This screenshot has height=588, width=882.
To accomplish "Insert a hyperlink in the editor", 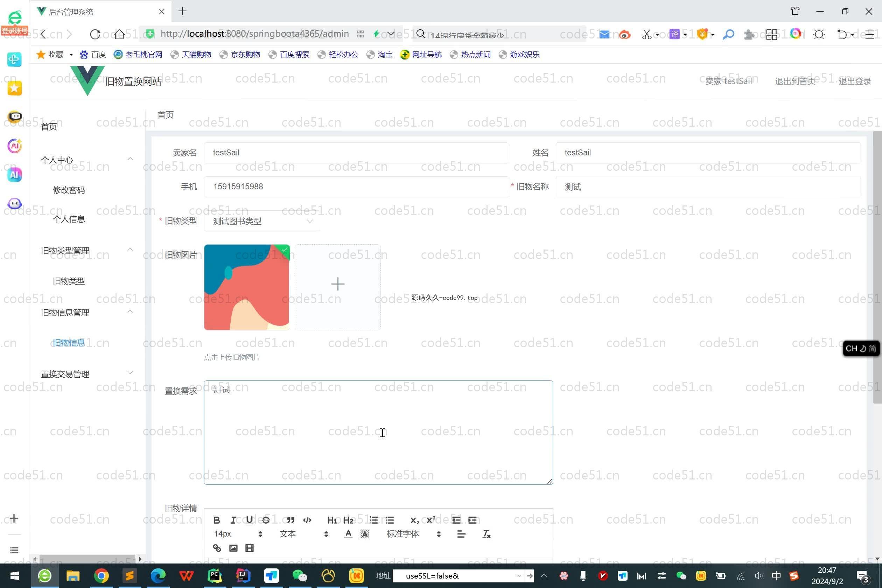I will coord(217,548).
